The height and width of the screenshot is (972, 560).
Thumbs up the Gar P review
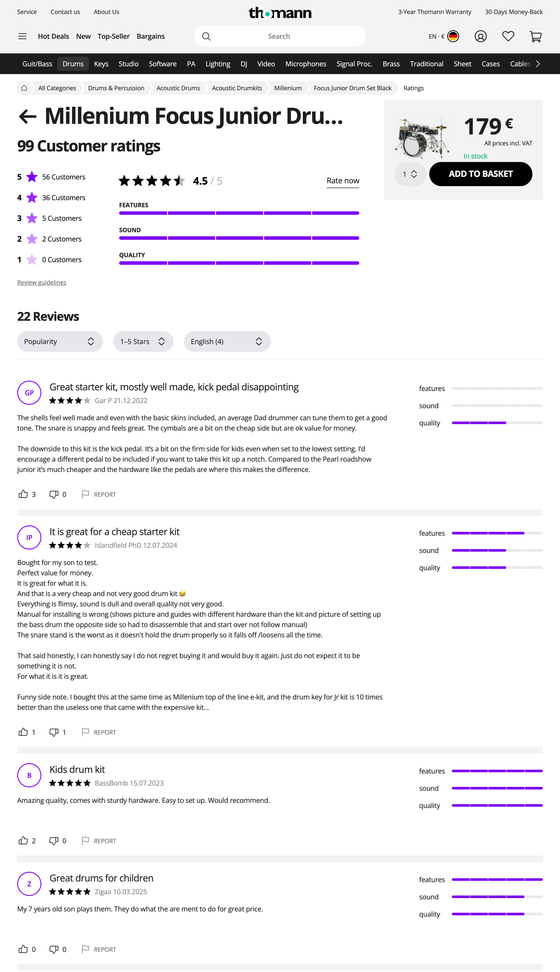[23, 494]
